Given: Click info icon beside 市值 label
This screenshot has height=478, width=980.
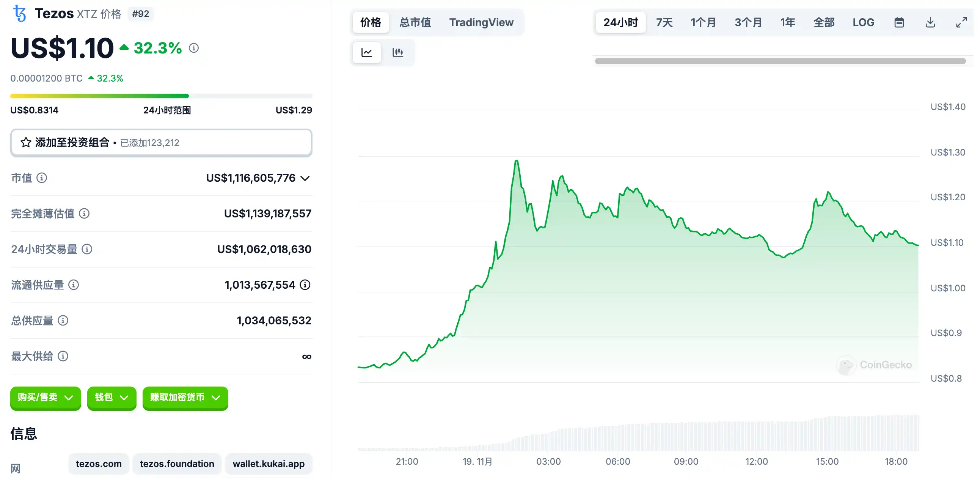Looking at the screenshot, I should 41,178.
